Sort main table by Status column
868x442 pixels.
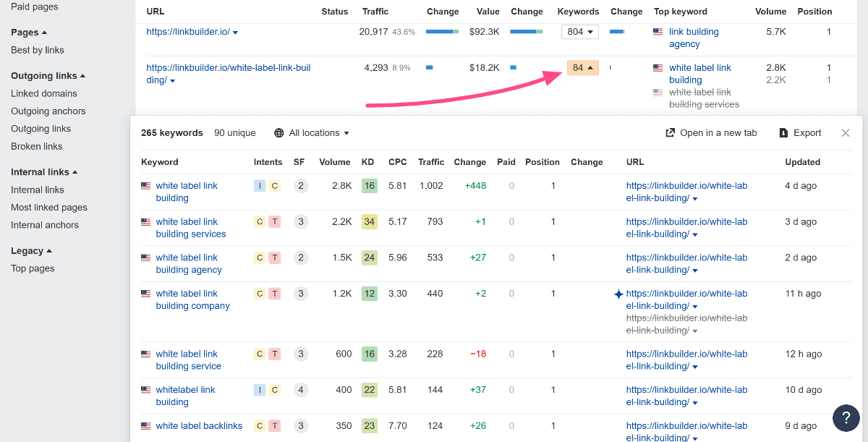tap(335, 12)
